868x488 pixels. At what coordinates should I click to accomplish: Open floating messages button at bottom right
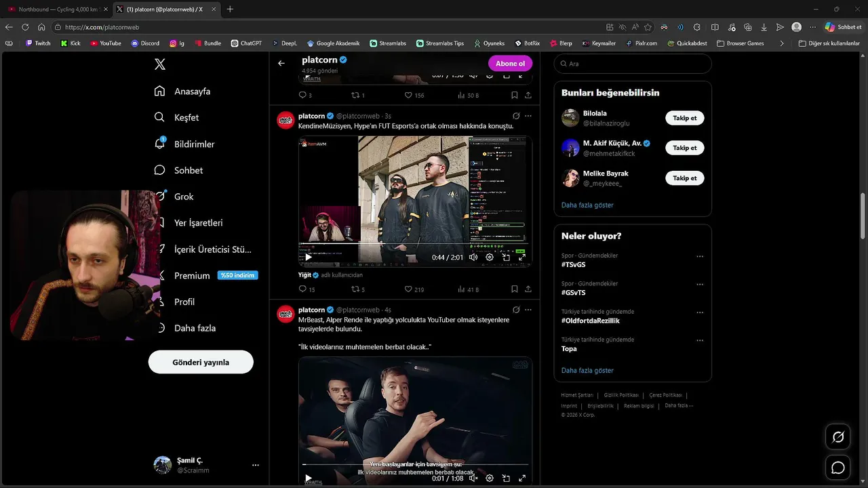pyautogui.click(x=838, y=468)
